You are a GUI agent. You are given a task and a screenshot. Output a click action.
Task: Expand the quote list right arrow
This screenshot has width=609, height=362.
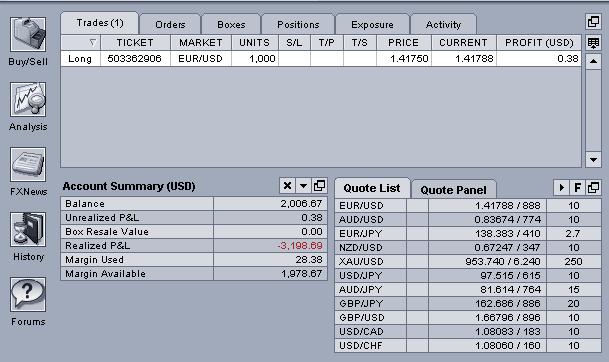tap(561, 188)
